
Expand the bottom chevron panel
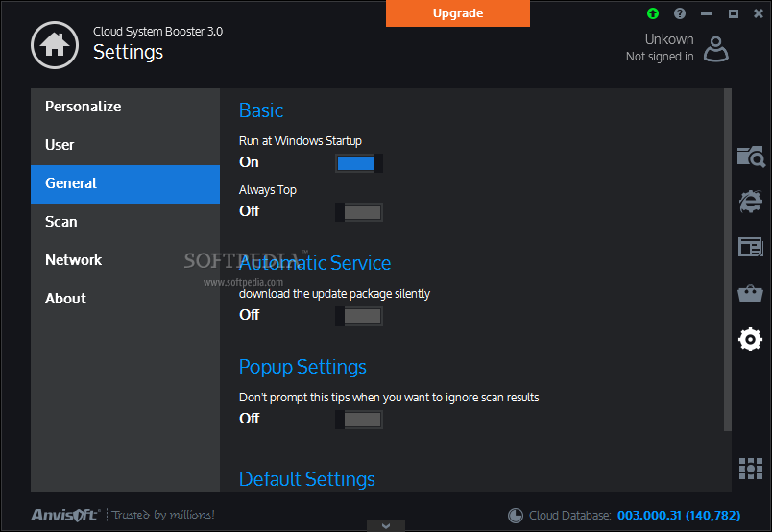point(386,526)
